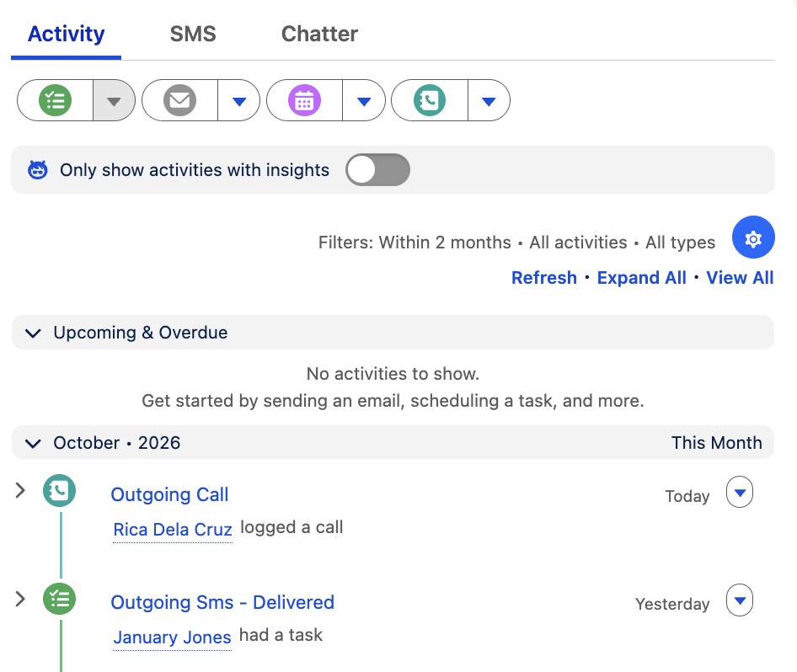
Task: Click the Einstein insights mascot icon
Action: click(x=38, y=169)
